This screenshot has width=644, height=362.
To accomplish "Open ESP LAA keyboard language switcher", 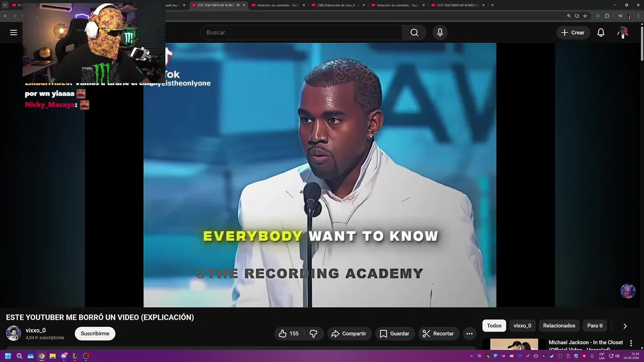I will (x=602, y=356).
